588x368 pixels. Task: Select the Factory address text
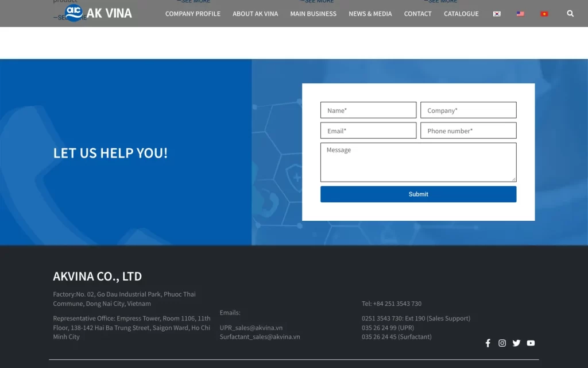pos(124,299)
